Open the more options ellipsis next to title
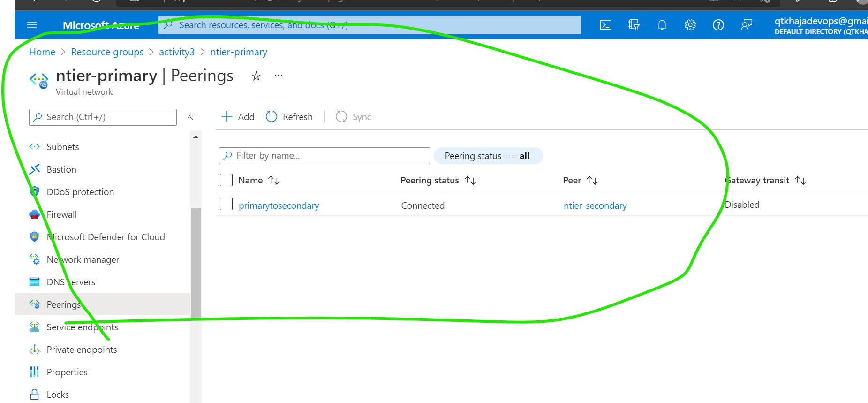 coord(279,76)
